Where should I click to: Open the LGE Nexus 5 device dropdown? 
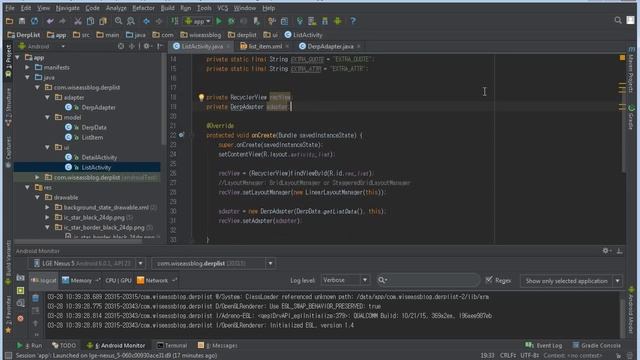[x=88, y=264]
